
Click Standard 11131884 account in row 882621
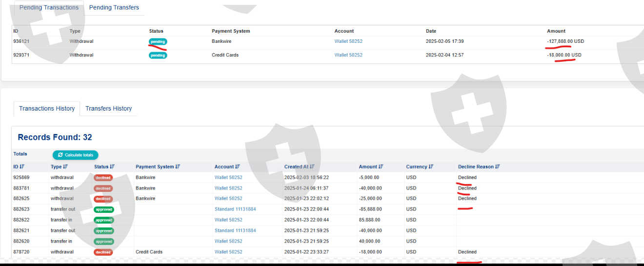[x=235, y=230]
